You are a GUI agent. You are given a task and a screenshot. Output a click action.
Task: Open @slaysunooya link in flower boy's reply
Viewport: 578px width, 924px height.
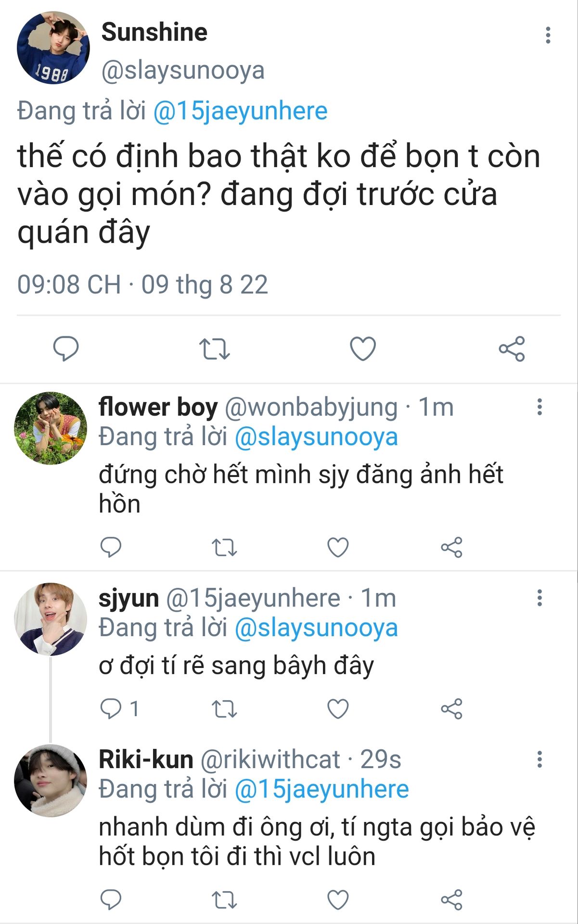pyautogui.click(x=316, y=437)
